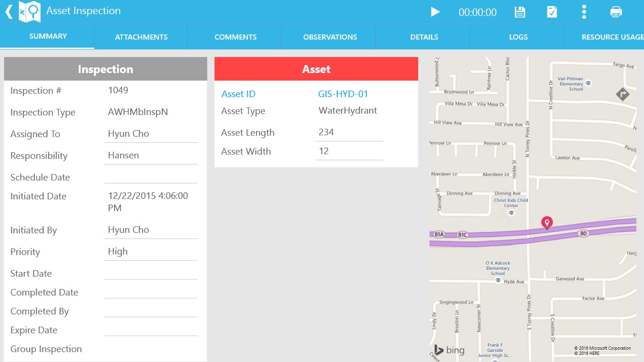This screenshot has height=362, width=644.
Task: Edit the Asset Length field showing 234
Action: pos(349,132)
